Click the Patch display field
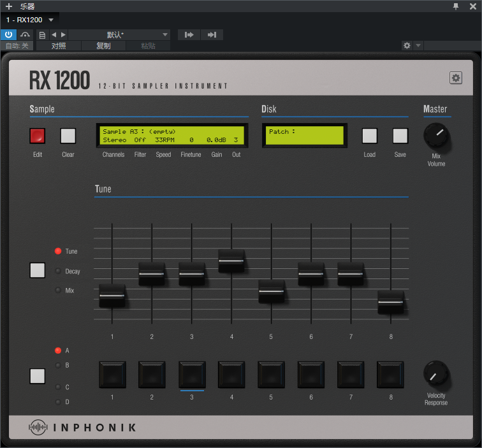The height and width of the screenshot is (448, 482). click(305, 136)
